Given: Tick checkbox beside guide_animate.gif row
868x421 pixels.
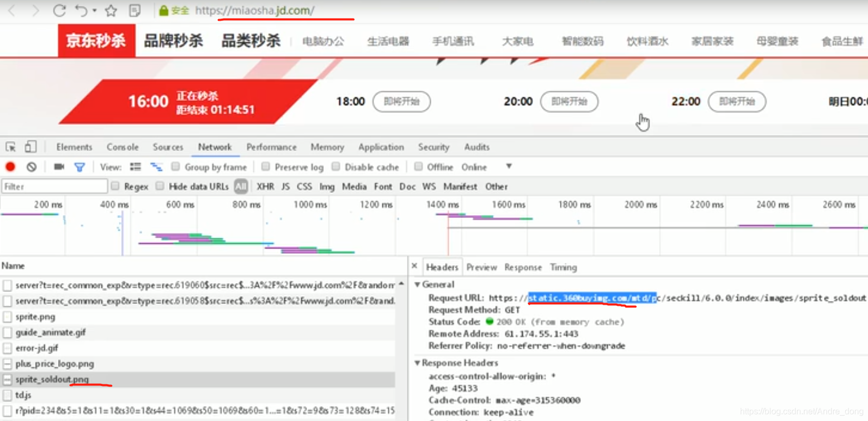Looking at the screenshot, I should pos(7,332).
